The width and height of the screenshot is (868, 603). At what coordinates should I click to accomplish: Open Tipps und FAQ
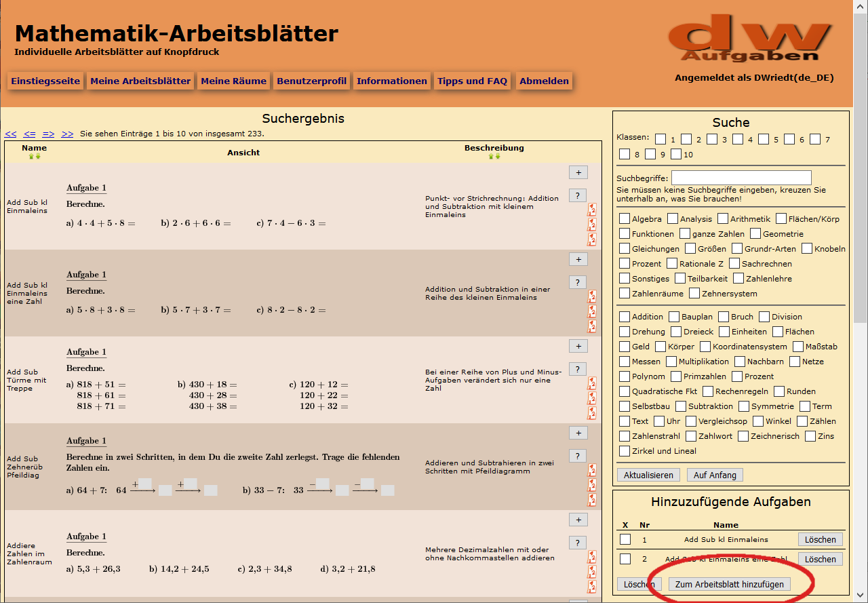click(x=473, y=81)
